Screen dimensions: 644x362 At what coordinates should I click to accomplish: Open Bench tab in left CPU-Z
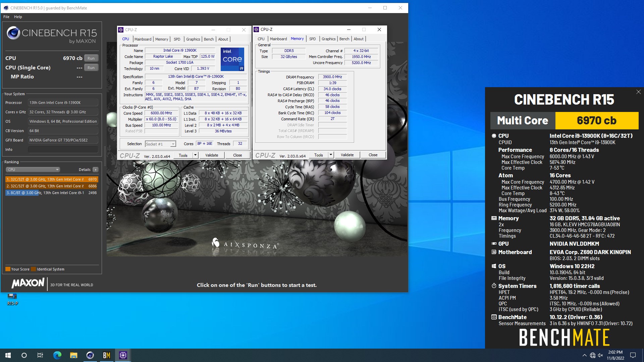209,39
